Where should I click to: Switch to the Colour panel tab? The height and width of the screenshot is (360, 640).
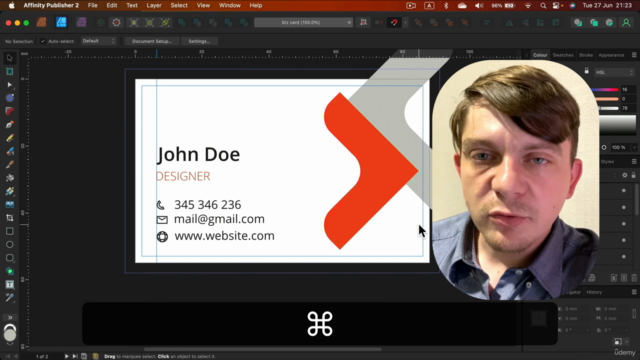pos(540,55)
